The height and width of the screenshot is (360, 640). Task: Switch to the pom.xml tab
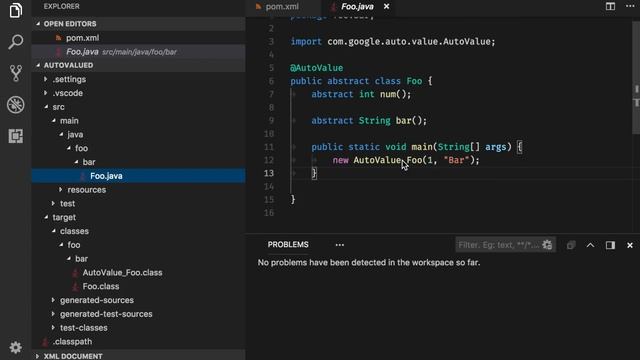click(282, 7)
